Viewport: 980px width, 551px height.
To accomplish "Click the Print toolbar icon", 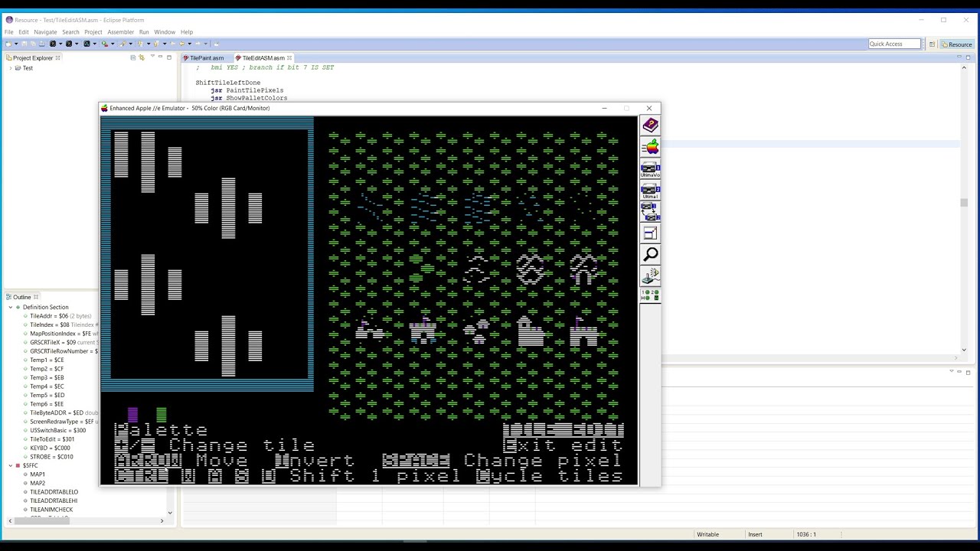I will point(41,44).
